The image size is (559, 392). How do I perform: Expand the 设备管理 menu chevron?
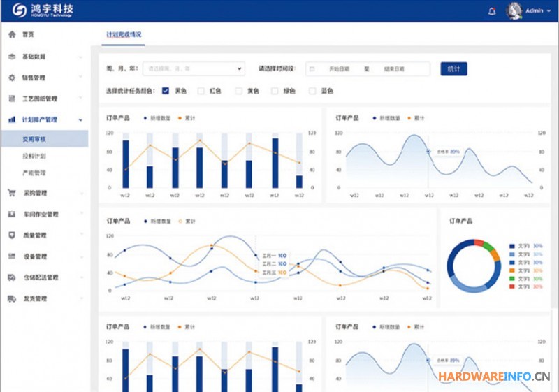pos(82,256)
